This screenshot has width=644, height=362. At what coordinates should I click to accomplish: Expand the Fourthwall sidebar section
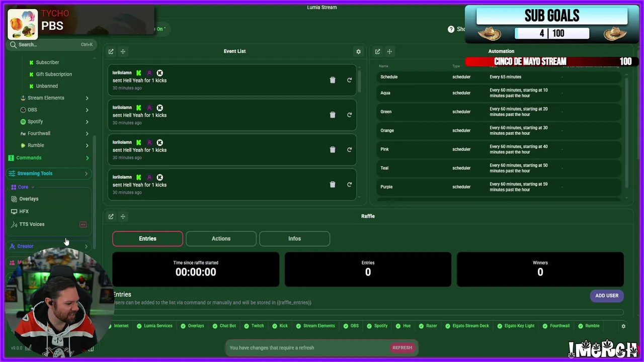(87, 133)
